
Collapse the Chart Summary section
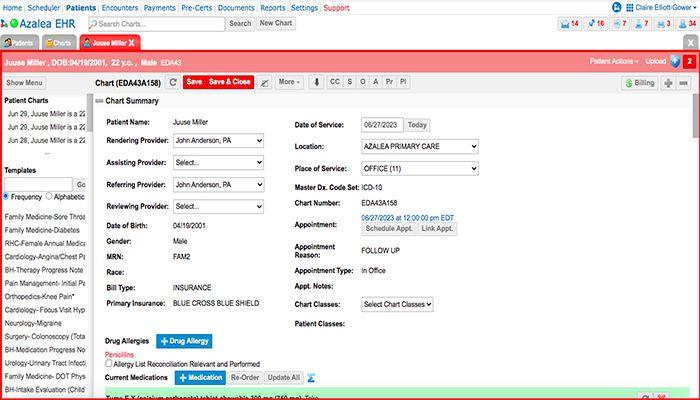point(99,101)
